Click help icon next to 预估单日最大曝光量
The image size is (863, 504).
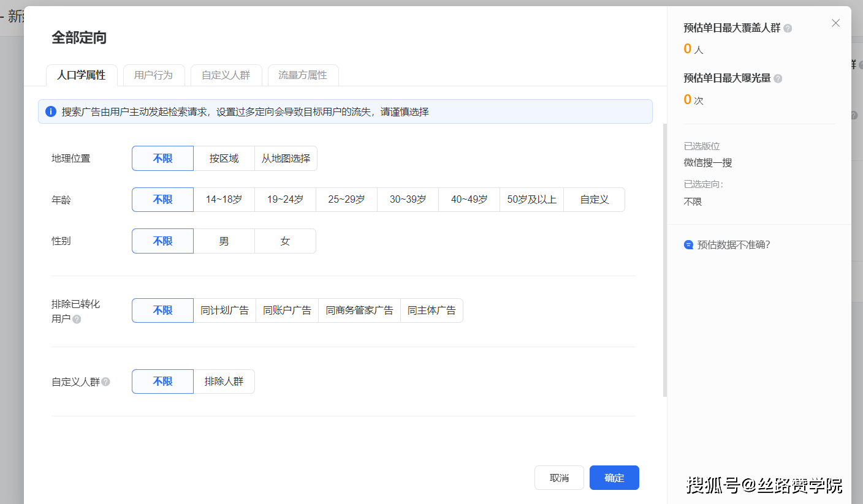pos(778,78)
